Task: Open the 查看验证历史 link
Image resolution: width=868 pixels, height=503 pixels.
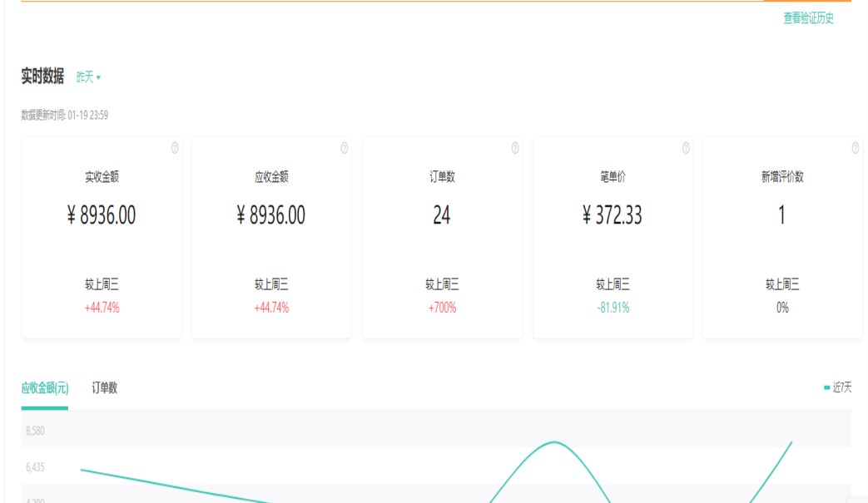Action: point(808,18)
